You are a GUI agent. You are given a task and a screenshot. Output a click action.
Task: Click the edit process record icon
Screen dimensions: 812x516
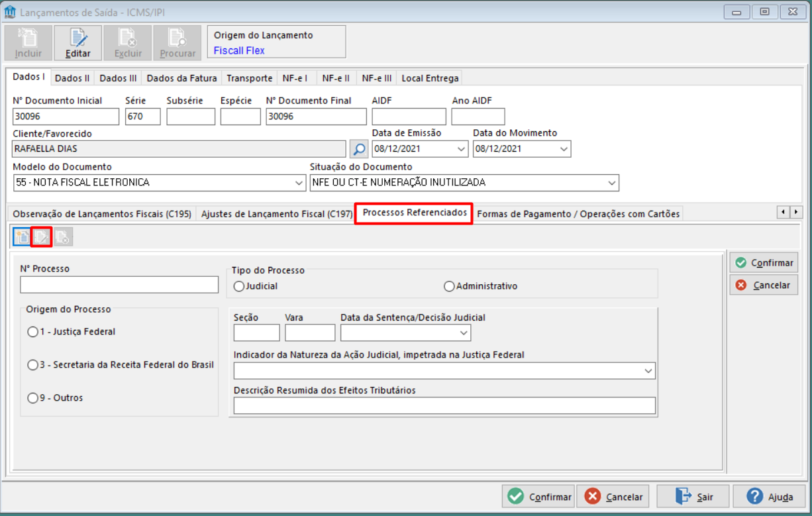point(42,236)
